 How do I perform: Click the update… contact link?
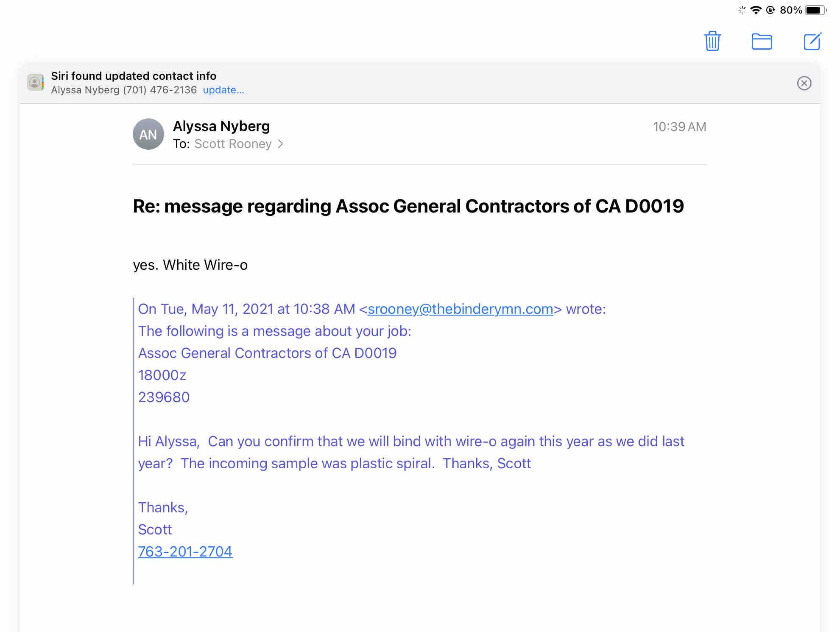pyautogui.click(x=223, y=90)
